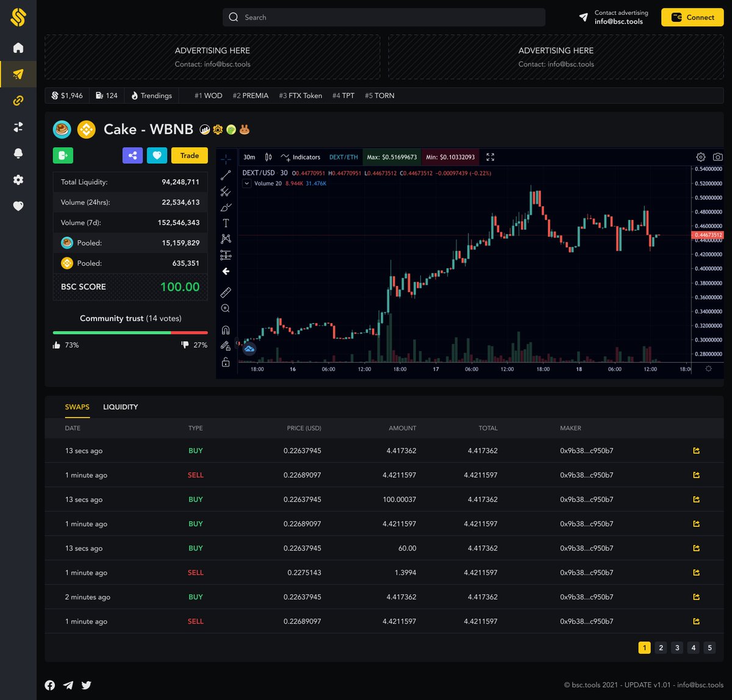Go to page 2 of swaps
The image size is (732, 700).
coord(661,648)
